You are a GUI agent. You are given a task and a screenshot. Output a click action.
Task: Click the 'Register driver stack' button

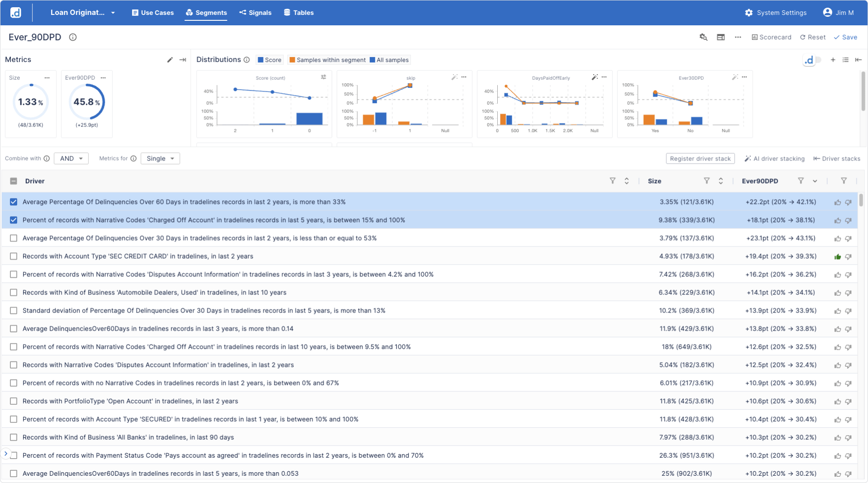tap(700, 159)
